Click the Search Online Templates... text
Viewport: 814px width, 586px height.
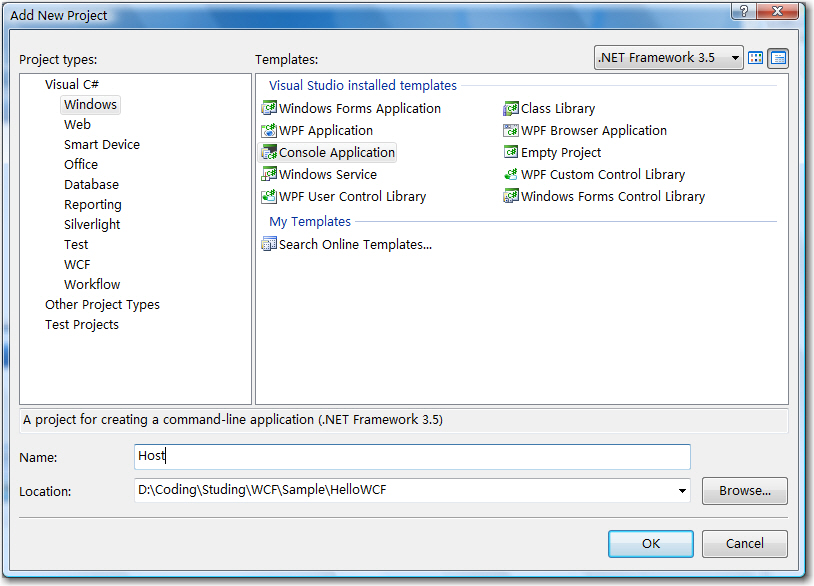(x=355, y=244)
